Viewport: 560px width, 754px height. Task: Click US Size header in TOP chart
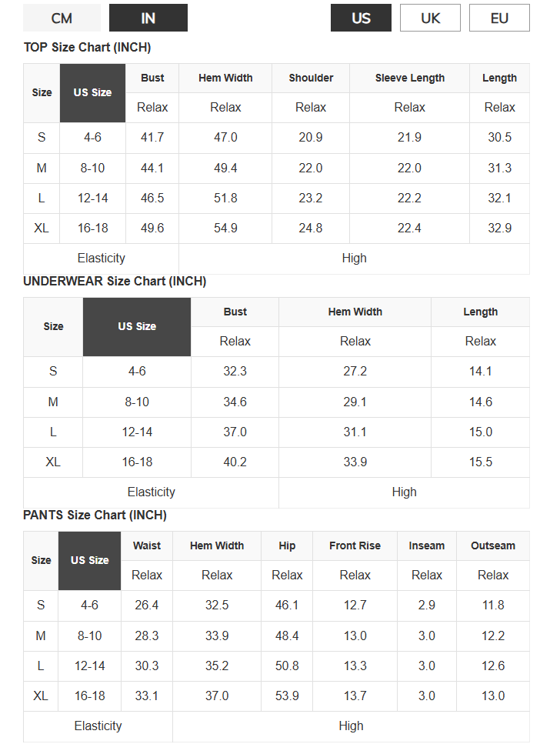pos(93,93)
